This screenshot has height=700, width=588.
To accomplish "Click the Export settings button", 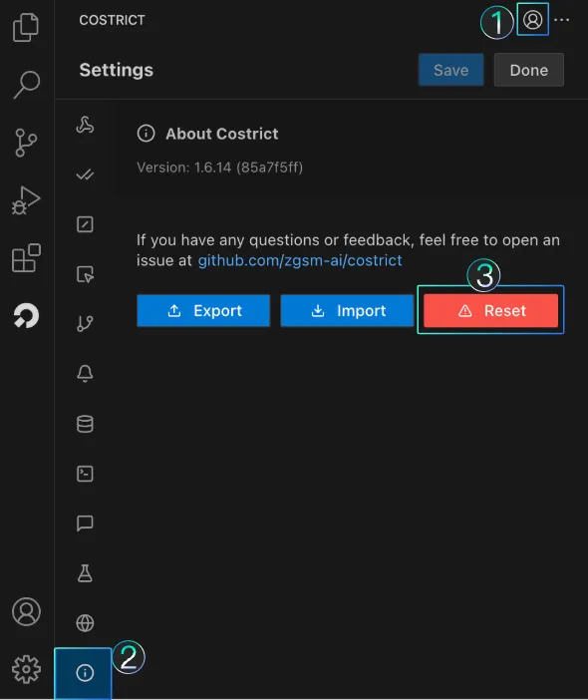I will [203, 311].
